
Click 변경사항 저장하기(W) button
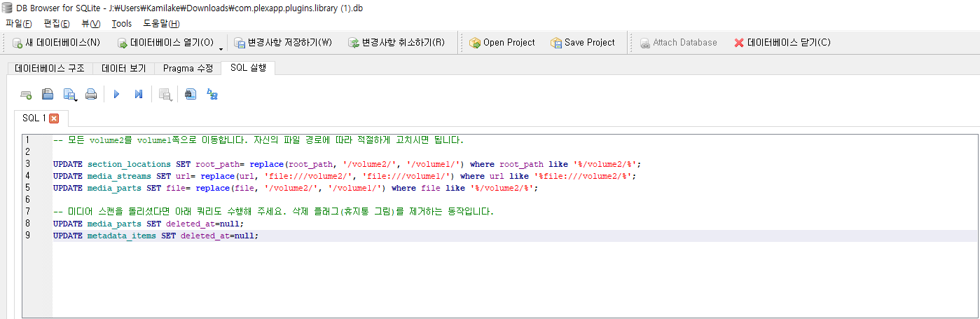coord(283,43)
